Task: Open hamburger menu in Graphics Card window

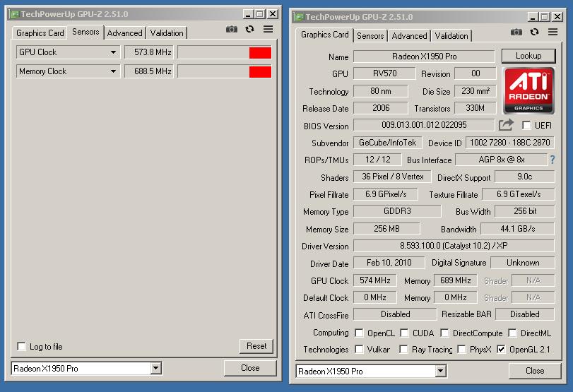Action: point(553,32)
